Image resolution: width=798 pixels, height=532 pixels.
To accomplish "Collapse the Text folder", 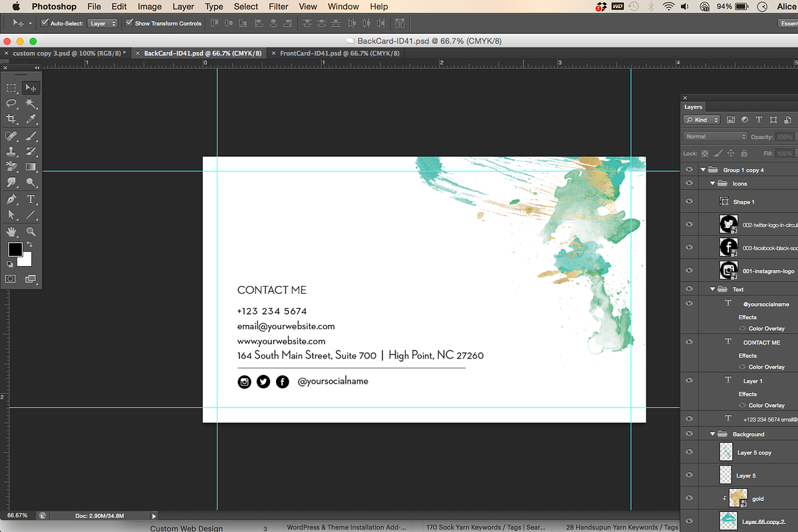I will [712, 289].
